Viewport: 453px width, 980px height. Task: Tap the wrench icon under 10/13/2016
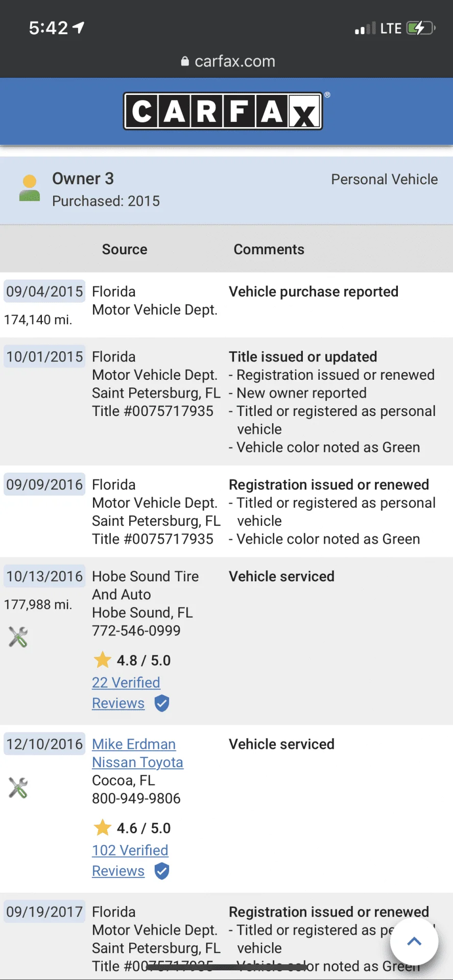(x=18, y=636)
